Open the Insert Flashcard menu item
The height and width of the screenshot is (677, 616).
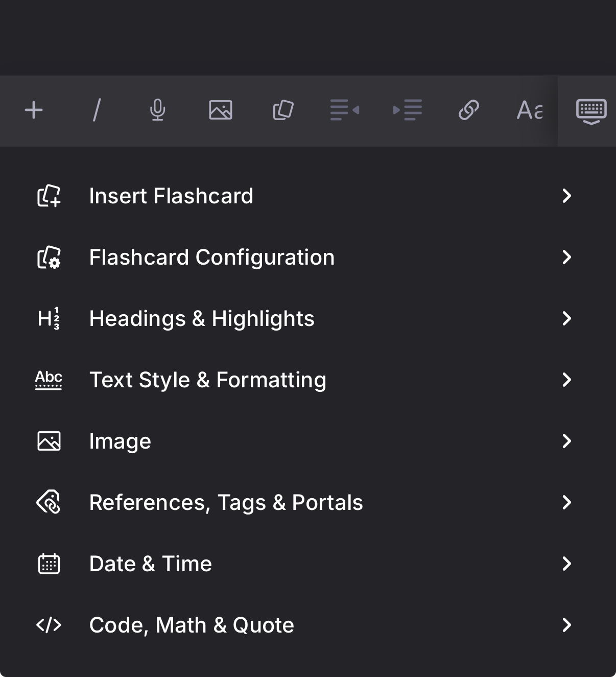click(x=171, y=196)
